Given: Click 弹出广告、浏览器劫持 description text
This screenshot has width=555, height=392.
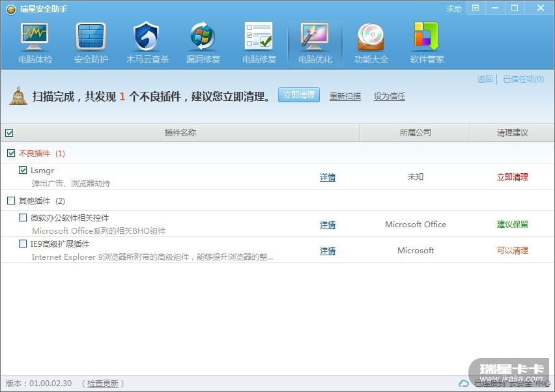Looking at the screenshot, I should 71,183.
